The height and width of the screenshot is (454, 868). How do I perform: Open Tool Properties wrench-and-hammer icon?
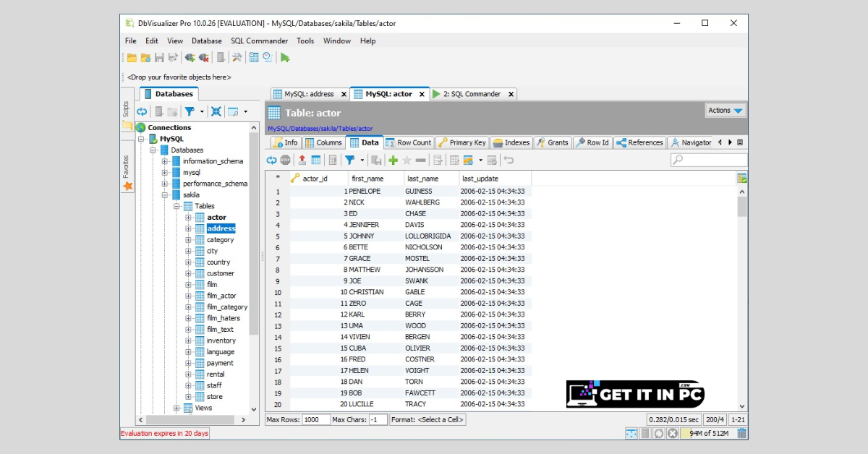coord(237,58)
